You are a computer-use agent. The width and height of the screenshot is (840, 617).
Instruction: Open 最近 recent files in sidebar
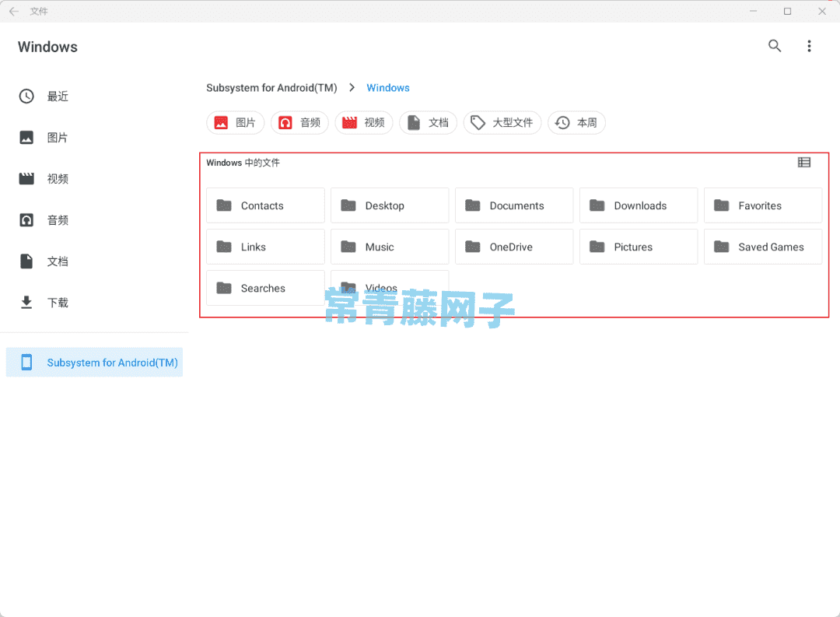tap(94, 96)
